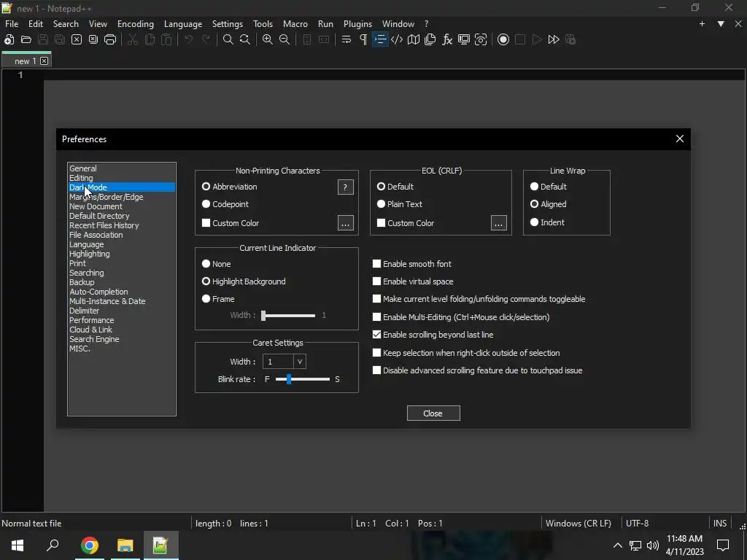Select Default line wrap option
The width and height of the screenshot is (747, 560).
pyautogui.click(x=549, y=187)
